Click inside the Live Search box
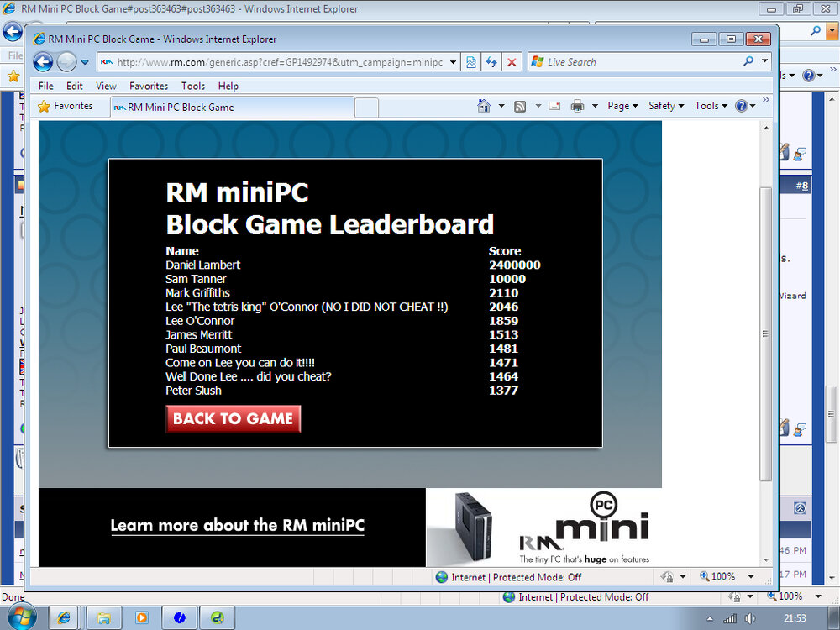Screen dimensions: 840x630 pos(634,62)
